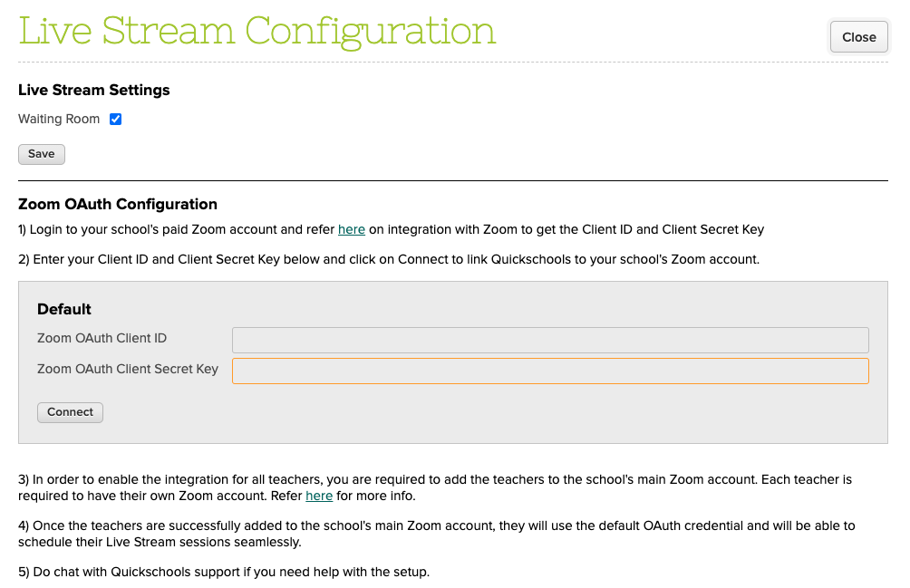
Task: Click the Live Stream Configuration page title
Action: [x=257, y=32]
